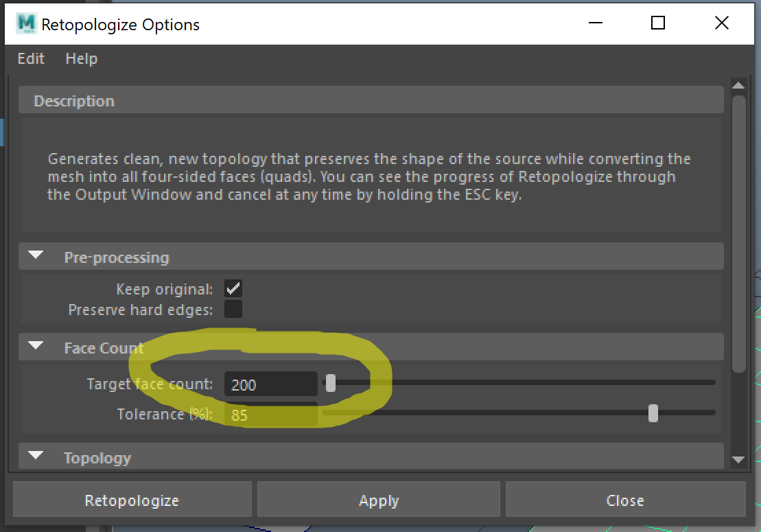The width and height of the screenshot is (761, 532).
Task: Click the Face Count section title
Action: pyautogui.click(x=103, y=347)
